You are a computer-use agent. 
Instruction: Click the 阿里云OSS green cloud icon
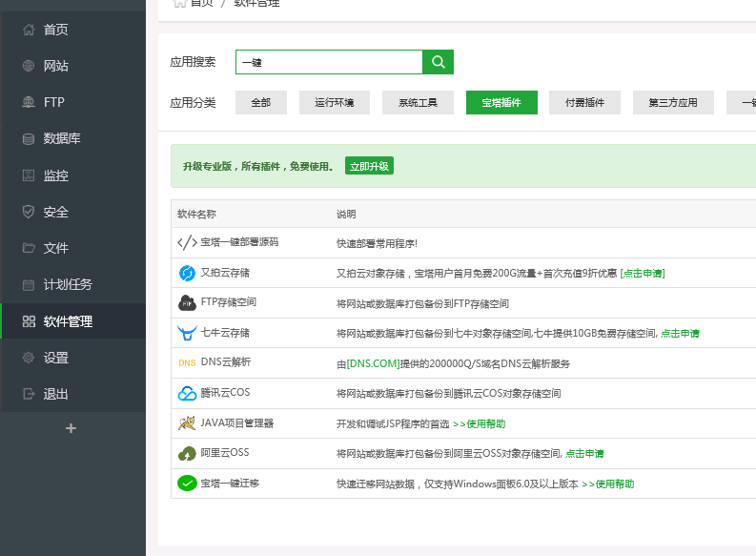(x=187, y=453)
